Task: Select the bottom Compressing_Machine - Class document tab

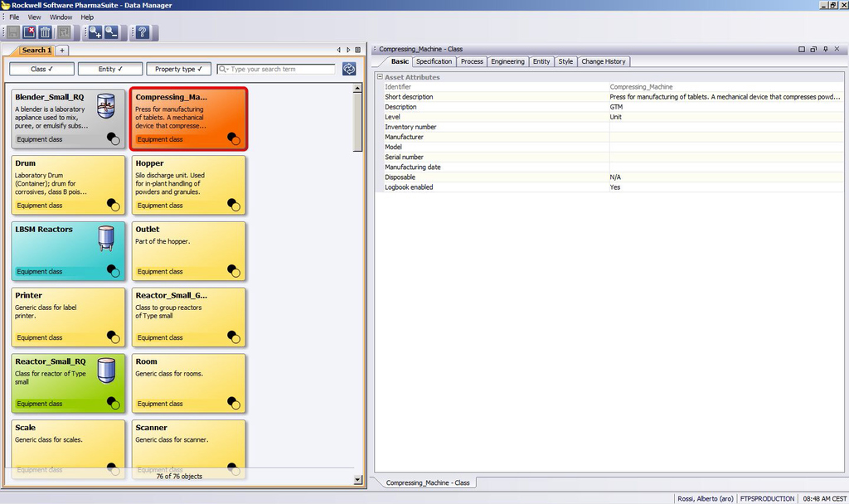Action: coord(427,482)
